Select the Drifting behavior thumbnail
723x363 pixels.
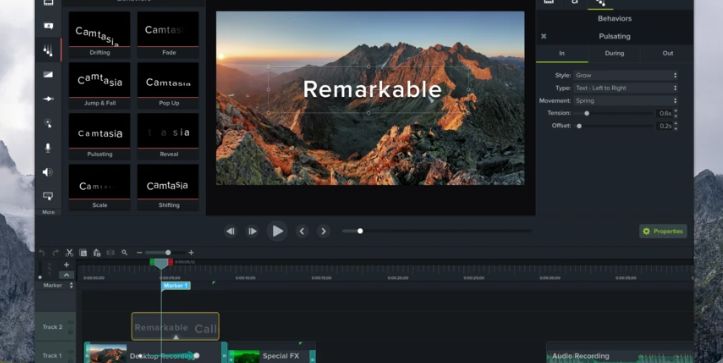click(100, 35)
